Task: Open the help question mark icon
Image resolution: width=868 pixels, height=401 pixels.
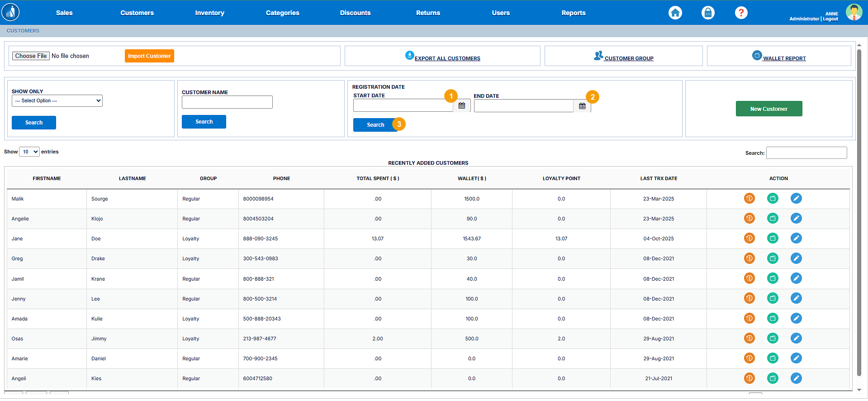Action: pos(741,13)
